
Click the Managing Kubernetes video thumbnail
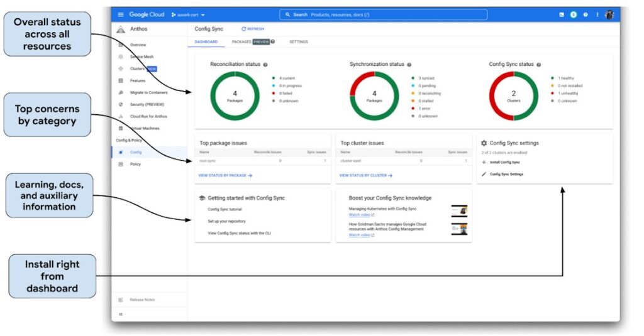[459, 211]
